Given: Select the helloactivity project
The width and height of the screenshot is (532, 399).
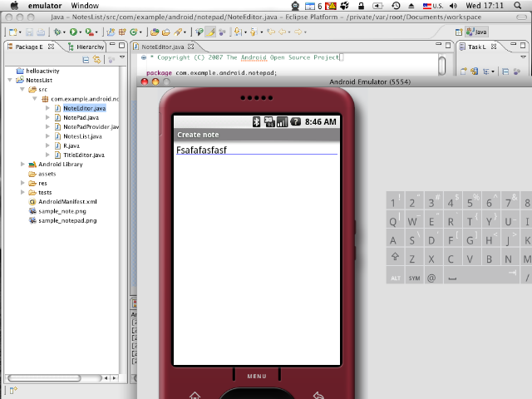Looking at the screenshot, I should click(x=42, y=71).
